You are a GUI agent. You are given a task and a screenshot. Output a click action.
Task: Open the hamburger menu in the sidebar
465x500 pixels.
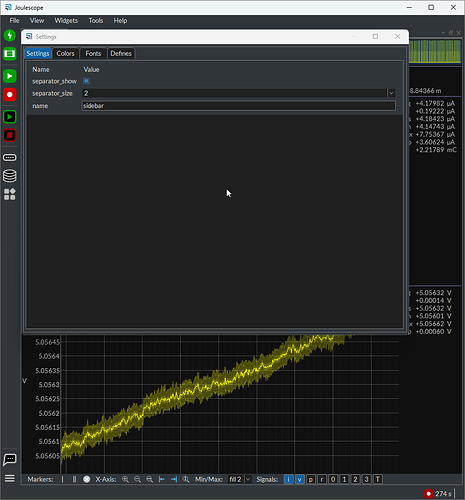pos(10,479)
